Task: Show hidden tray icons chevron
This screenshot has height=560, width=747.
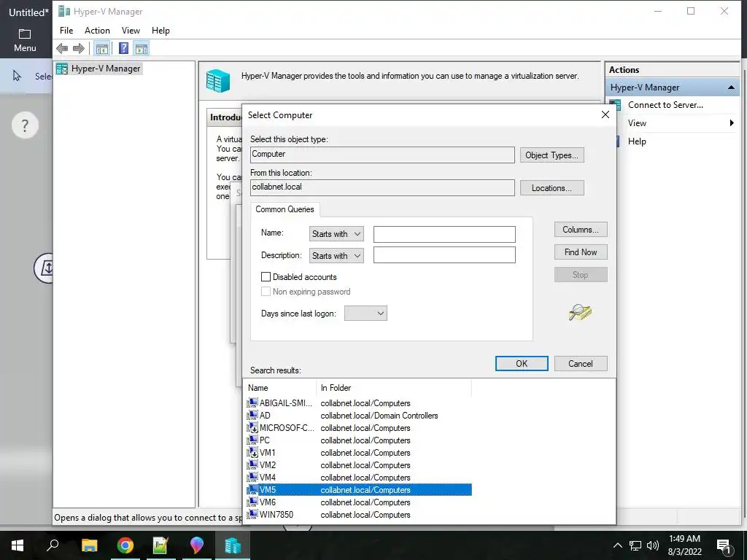Action: (x=617, y=545)
